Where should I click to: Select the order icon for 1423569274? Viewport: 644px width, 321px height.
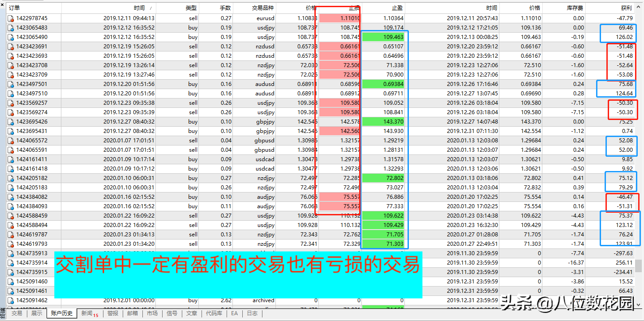11,112
